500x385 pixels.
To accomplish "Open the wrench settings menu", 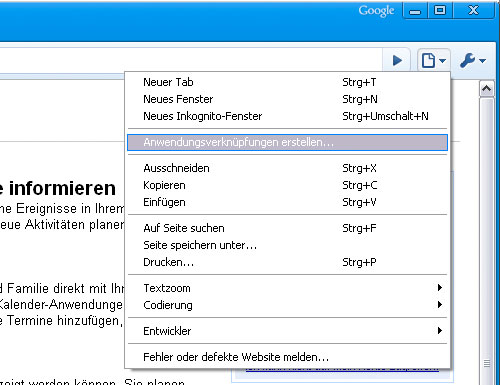I will click(473, 61).
